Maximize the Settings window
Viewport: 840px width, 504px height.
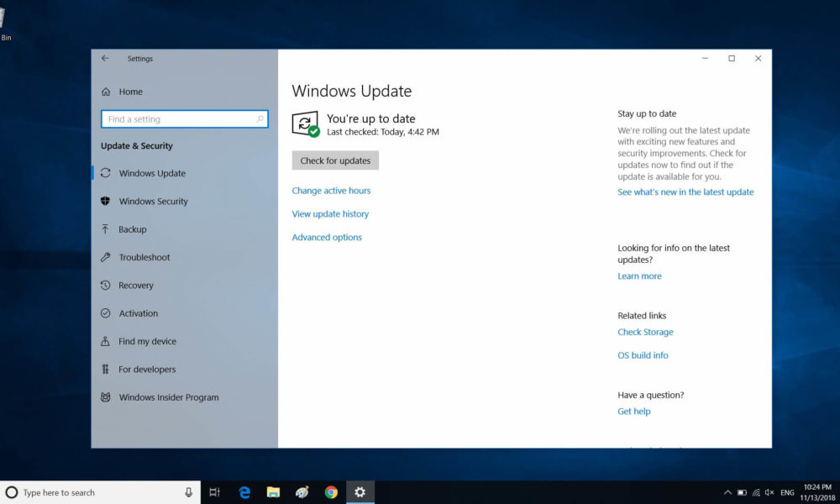(x=732, y=59)
